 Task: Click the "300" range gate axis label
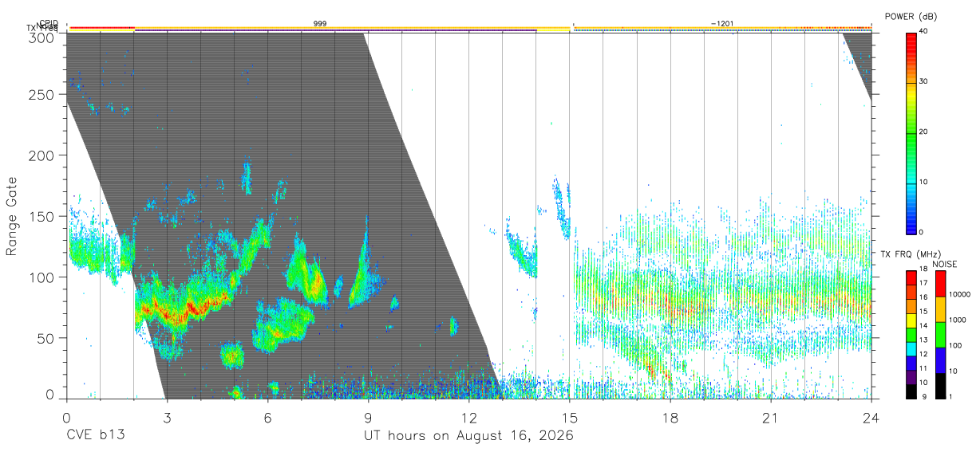pyautogui.click(x=43, y=37)
